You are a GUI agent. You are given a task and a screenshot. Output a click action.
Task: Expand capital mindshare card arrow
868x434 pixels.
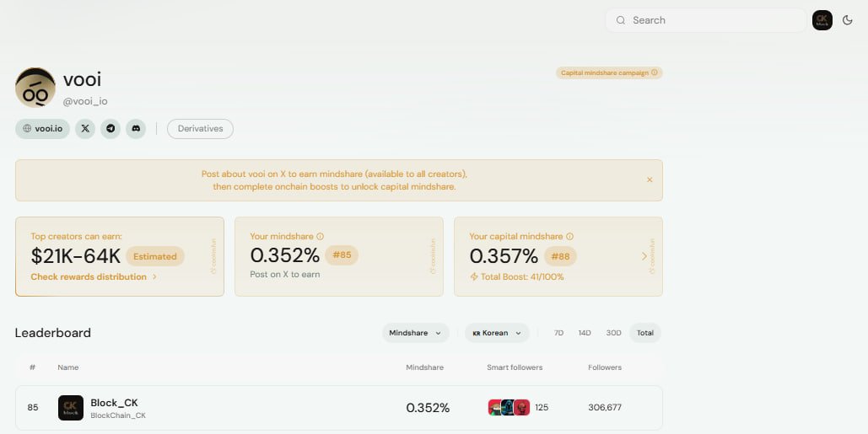coord(644,256)
